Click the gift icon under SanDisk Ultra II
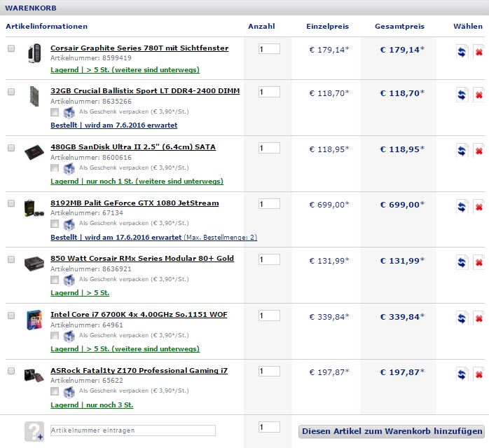The image size is (489, 448). click(x=69, y=168)
